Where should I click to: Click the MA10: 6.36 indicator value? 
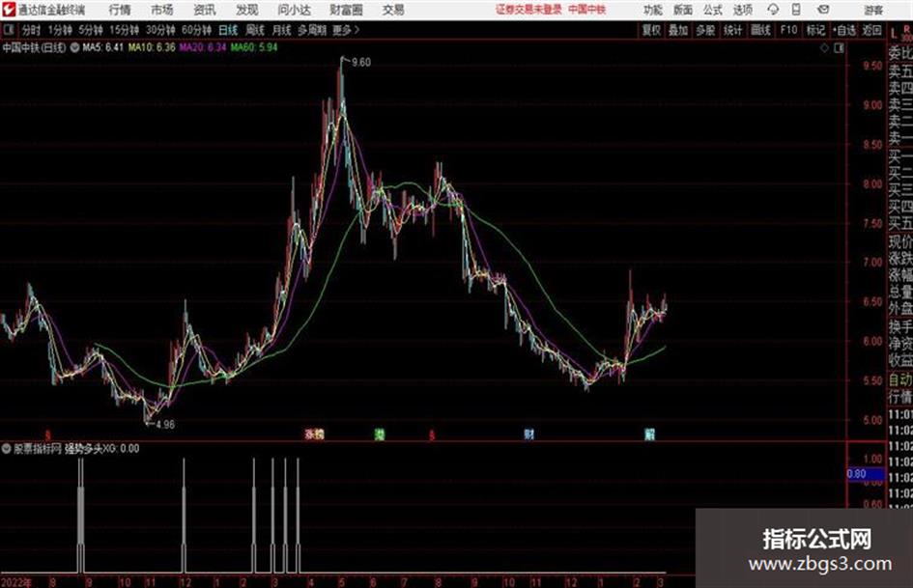point(152,47)
